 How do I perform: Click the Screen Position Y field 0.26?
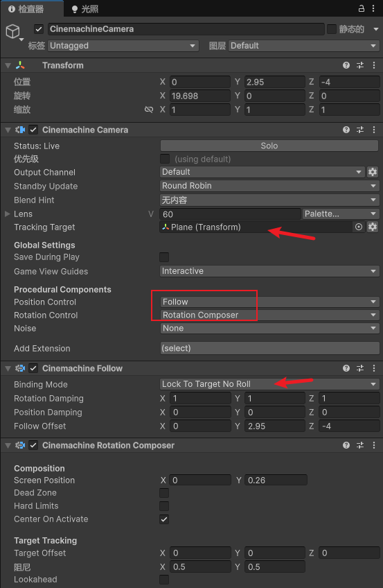coord(276,480)
